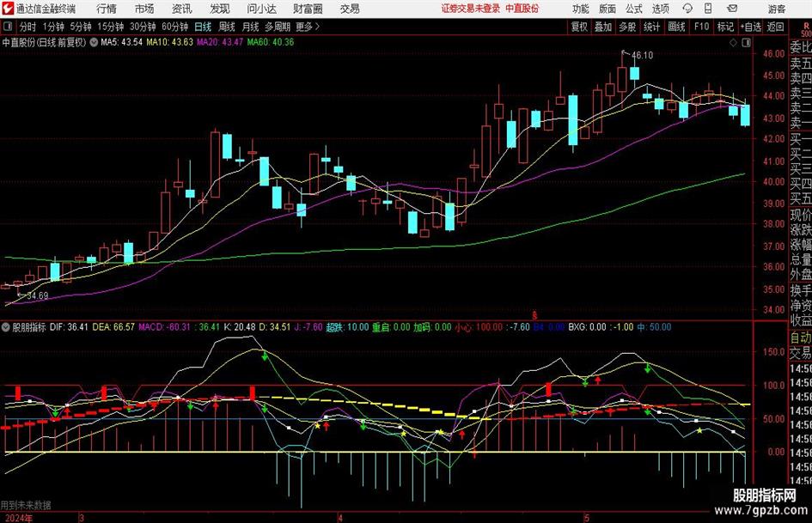Open the 交易 menu
The height and width of the screenshot is (523, 812).
[x=350, y=9]
